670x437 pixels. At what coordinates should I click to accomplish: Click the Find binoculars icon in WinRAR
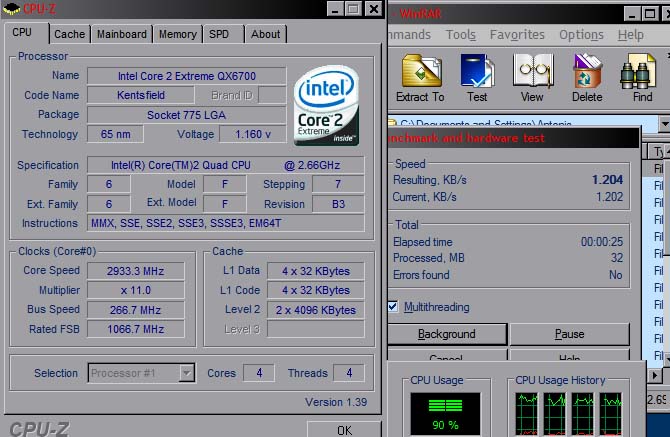tap(638, 71)
